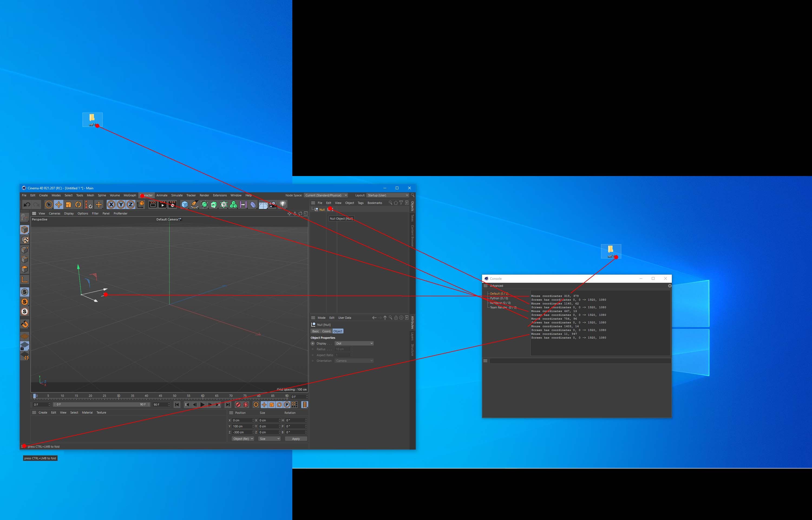The height and width of the screenshot is (520, 812).
Task: Click the Undo arrow icon
Action: pyautogui.click(x=27, y=205)
